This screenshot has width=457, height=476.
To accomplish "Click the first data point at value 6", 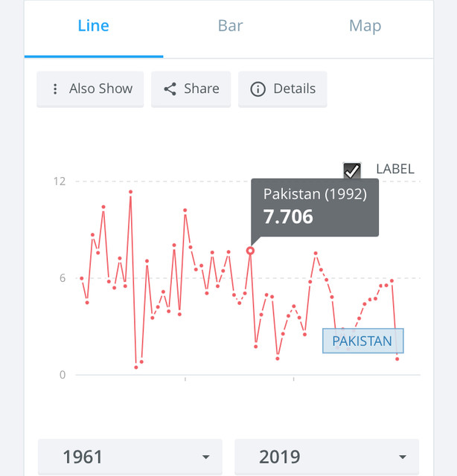I will tap(81, 278).
